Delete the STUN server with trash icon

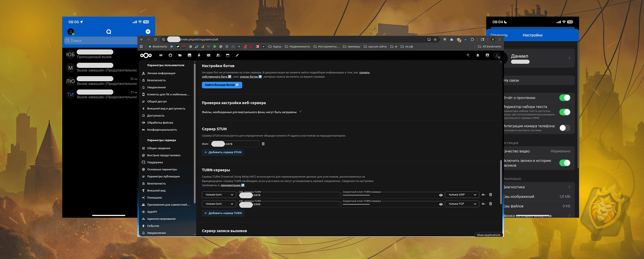click(x=263, y=144)
